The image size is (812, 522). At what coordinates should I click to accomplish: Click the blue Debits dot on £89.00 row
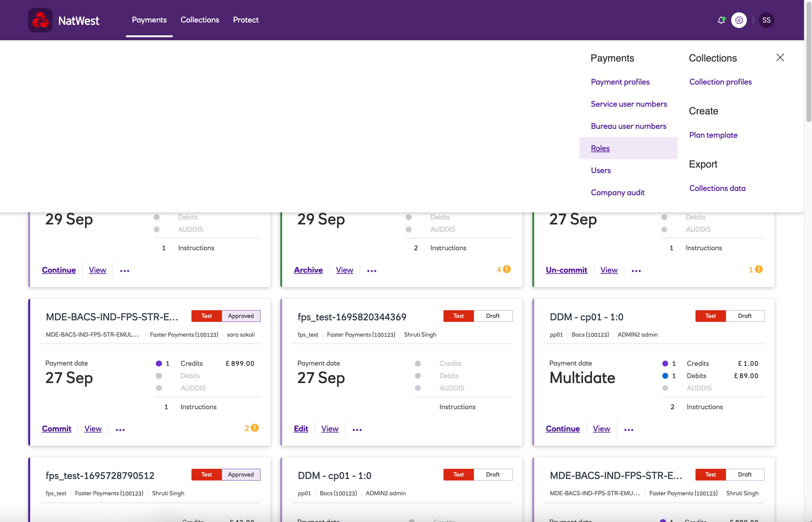pyautogui.click(x=665, y=376)
